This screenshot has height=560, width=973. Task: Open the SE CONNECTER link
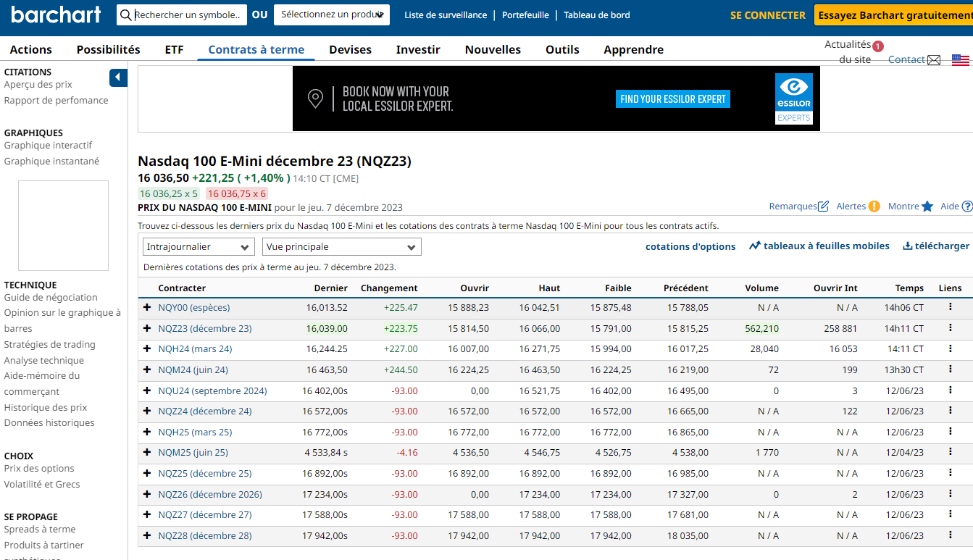[767, 15]
